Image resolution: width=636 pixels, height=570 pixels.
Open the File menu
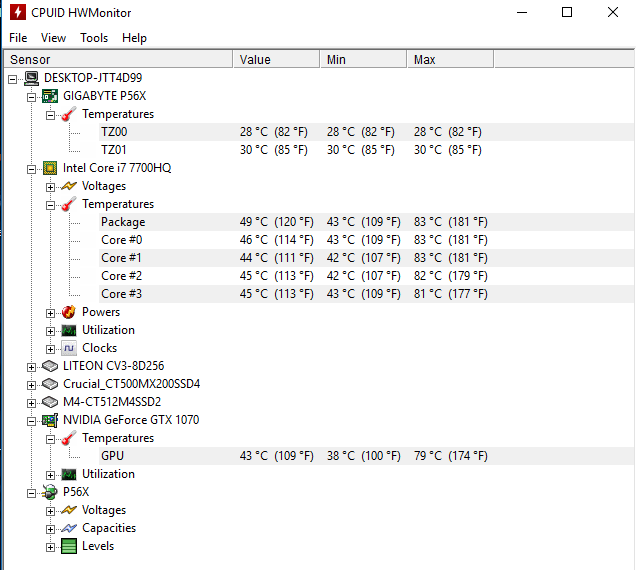point(18,38)
